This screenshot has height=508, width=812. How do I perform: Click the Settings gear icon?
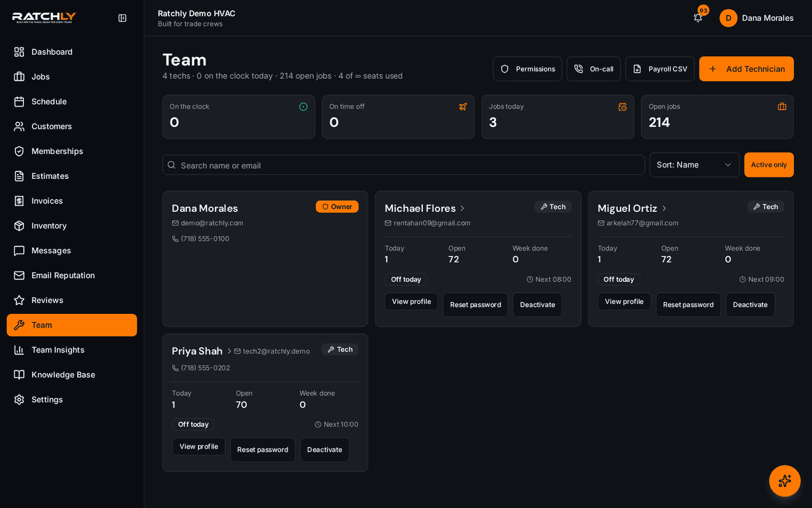click(19, 400)
